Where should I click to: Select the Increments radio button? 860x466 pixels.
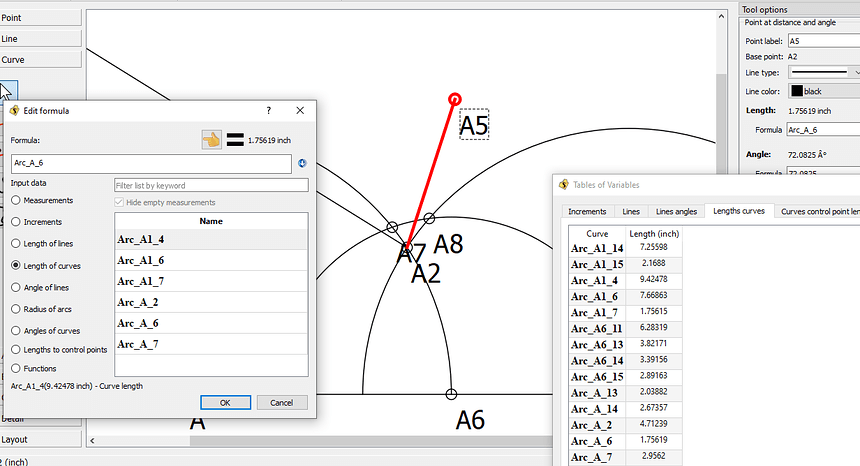coord(16,221)
